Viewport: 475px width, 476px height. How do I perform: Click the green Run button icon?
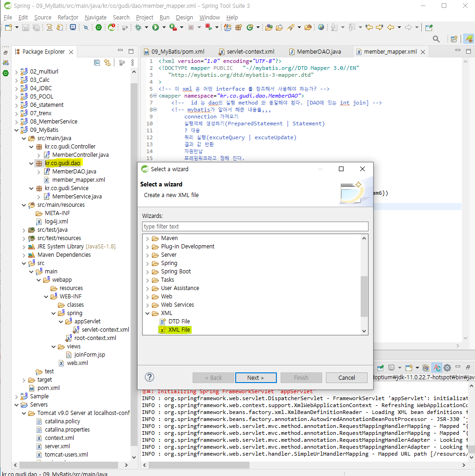point(156,28)
